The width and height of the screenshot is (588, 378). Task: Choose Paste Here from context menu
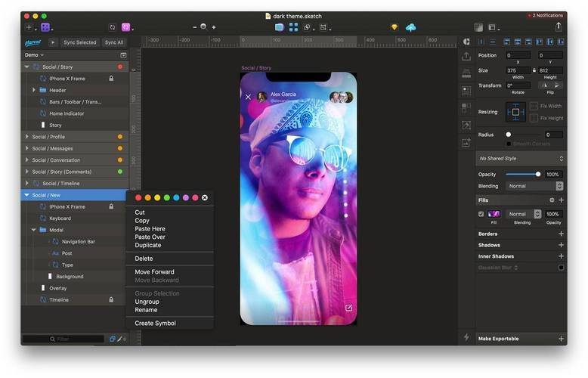(x=150, y=229)
